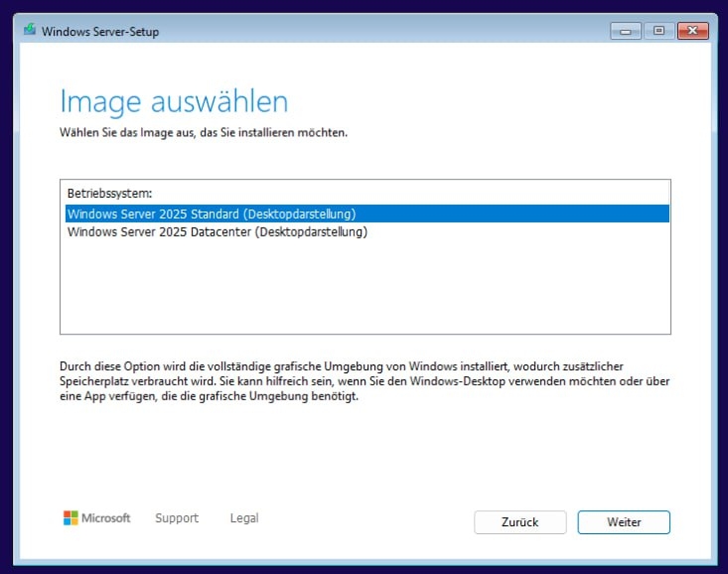Image resolution: width=728 pixels, height=574 pixels.
Task: Minimize the Windows Server-Setup window
Action: coord(626,31)
